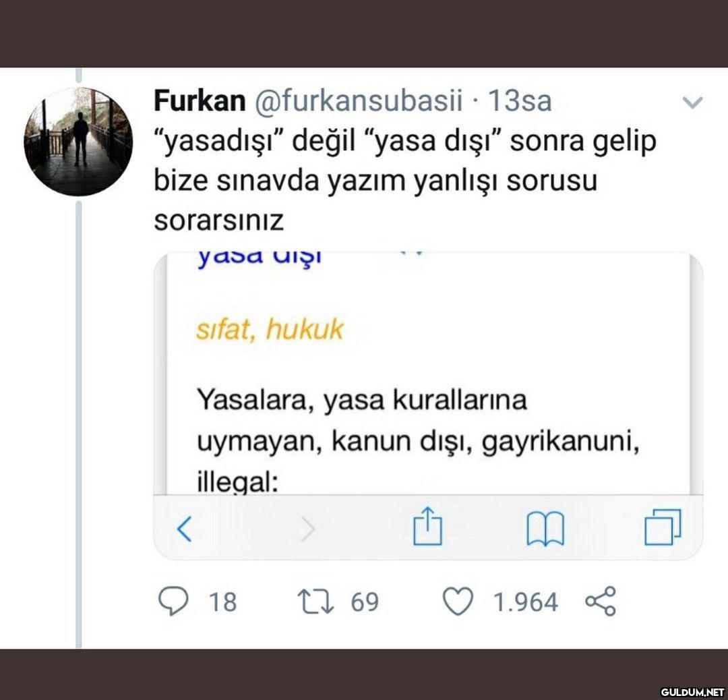
Task: Click the display name Furkan
Action: (x=199, y=101)
